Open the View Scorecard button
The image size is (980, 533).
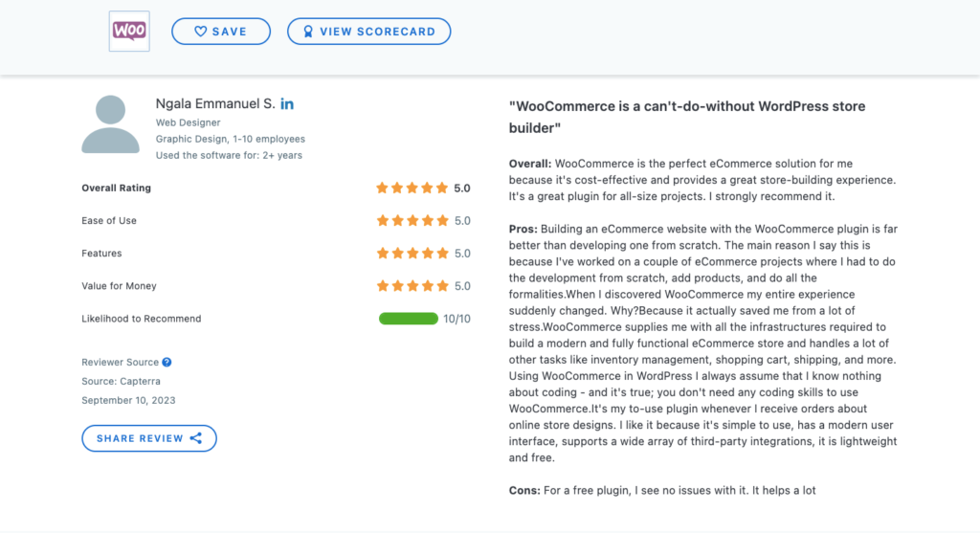(x=368, y=32)
